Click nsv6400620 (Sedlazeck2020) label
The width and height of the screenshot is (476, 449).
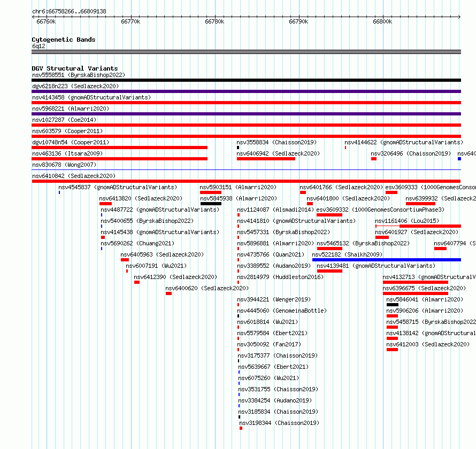click(207, 288)
